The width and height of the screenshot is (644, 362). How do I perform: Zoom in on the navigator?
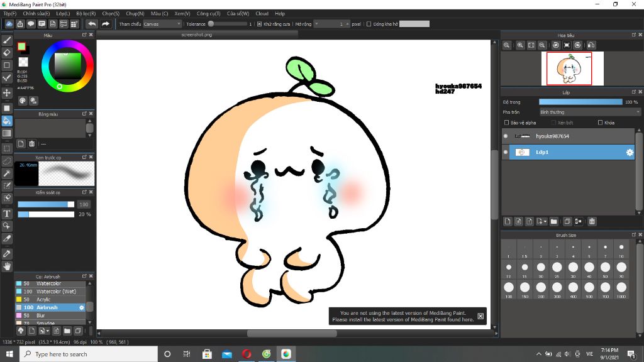click(x=520, y=45)
